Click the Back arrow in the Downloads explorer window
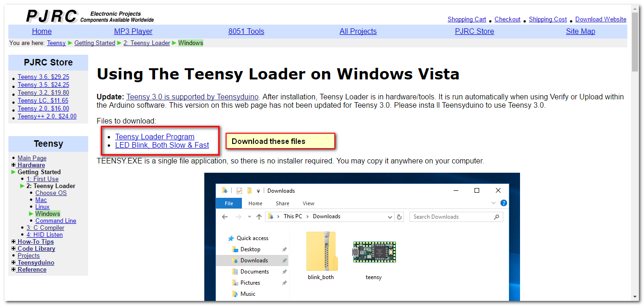This screenshot has width=644, height=306. (x=225, y=217)
